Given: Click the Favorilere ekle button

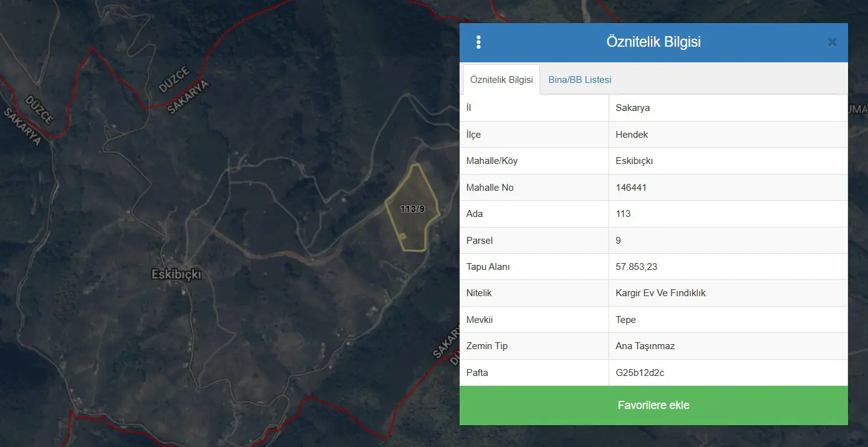Looking at the screenshot, I should [x=653, y=405].
